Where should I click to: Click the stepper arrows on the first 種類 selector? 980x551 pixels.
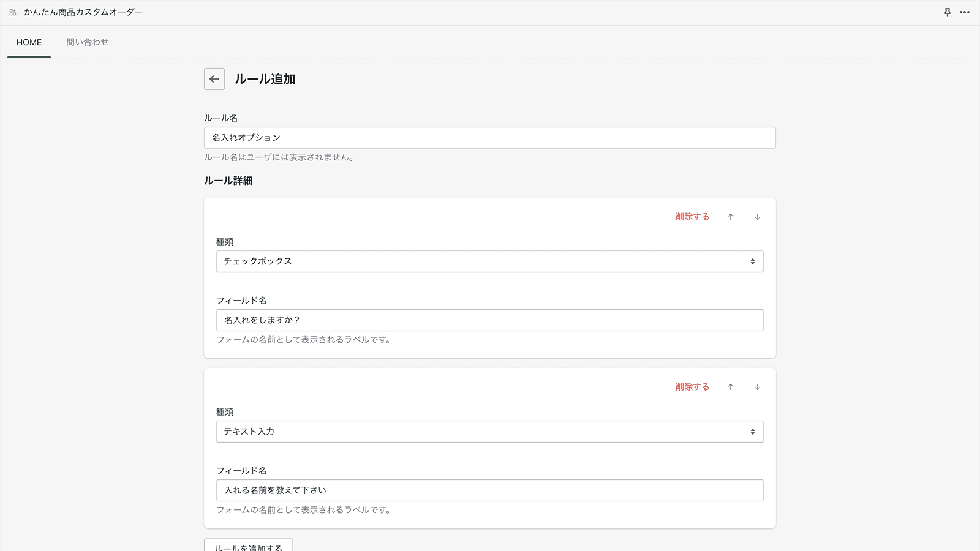(753, 261)
